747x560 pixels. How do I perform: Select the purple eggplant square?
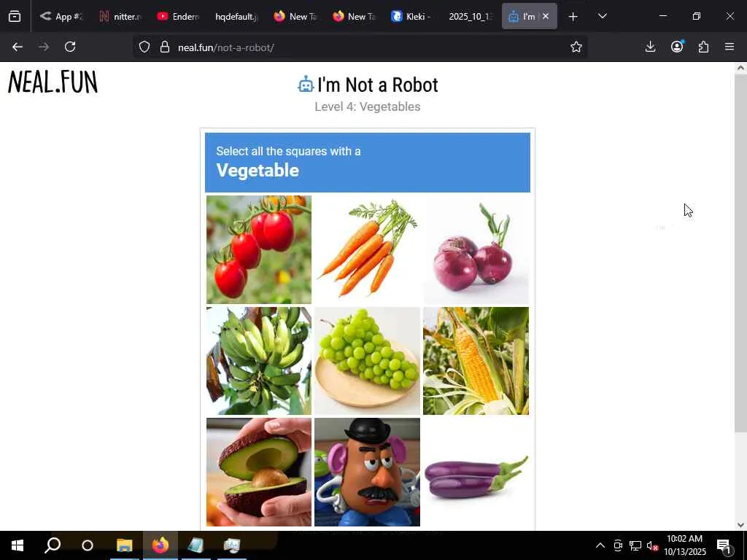click(x=476, y=472)
